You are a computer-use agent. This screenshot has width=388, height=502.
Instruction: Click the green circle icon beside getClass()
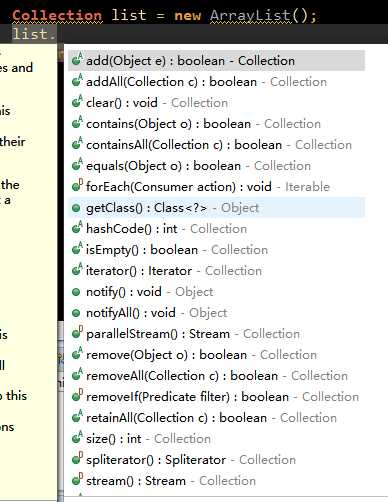click(76, 208)
